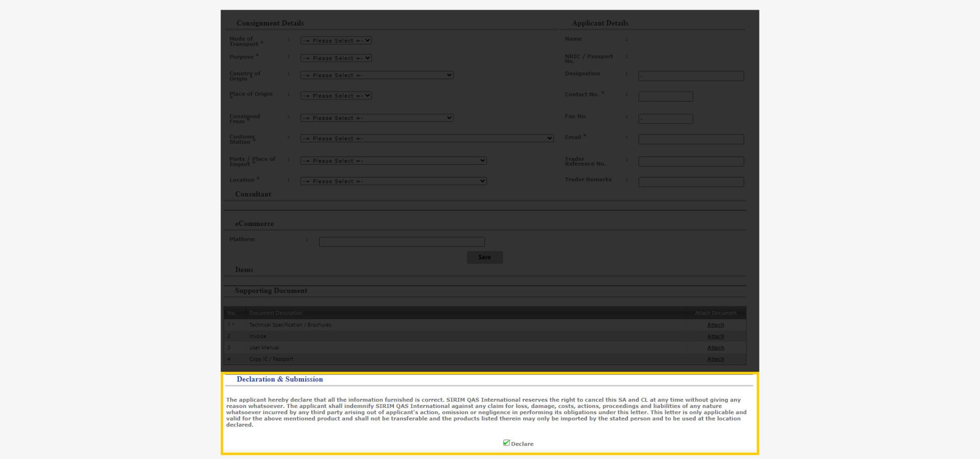Image resolution: width=980 pixels, height=459 pixels.
Task: Expand the Customs Station dropdown
Action: click(426, 138)
